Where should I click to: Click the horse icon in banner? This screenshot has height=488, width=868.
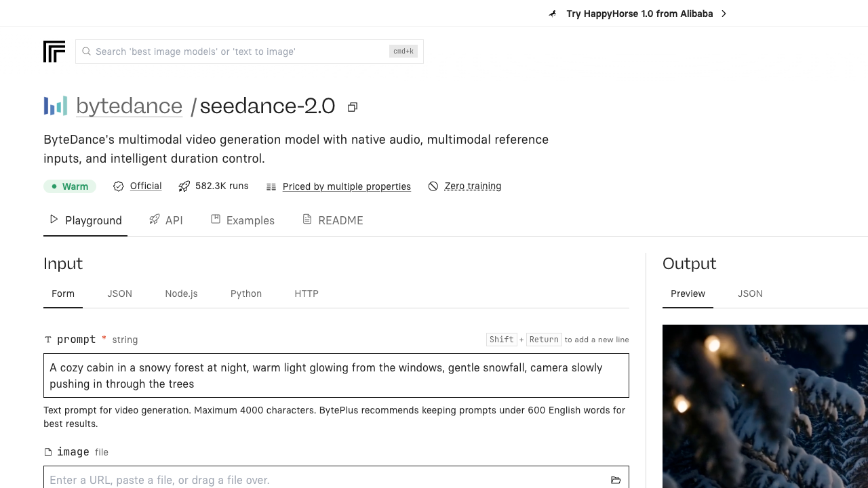tap(553, 14)
